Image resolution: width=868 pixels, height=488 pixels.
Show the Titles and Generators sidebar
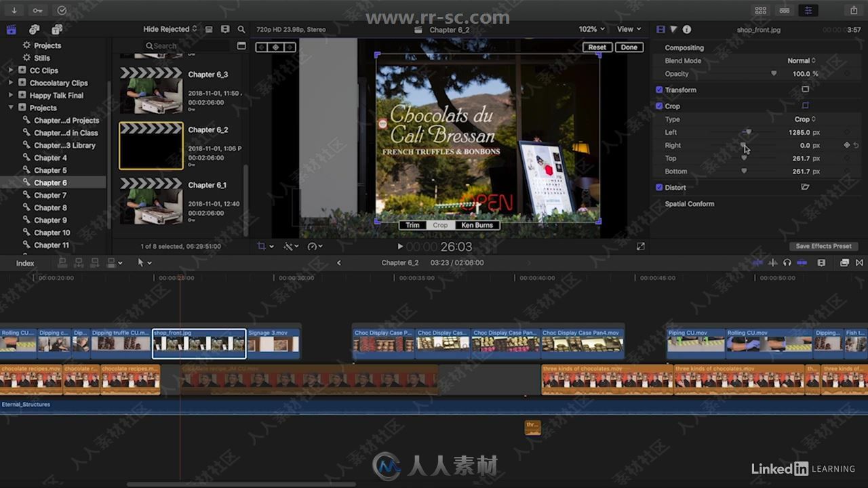pos(57,30)
